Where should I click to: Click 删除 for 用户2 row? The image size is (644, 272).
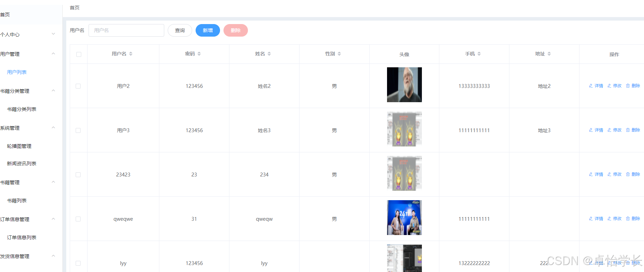coord(633,86)
